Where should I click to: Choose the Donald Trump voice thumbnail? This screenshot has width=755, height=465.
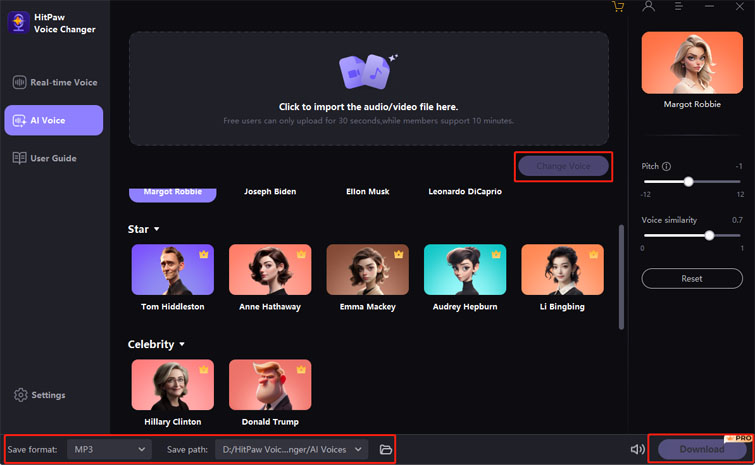270,385
